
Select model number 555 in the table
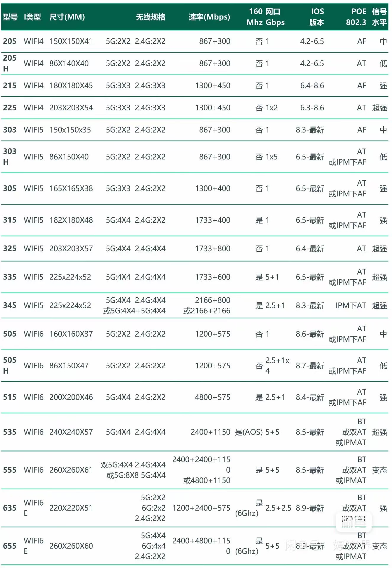[10, 470]
